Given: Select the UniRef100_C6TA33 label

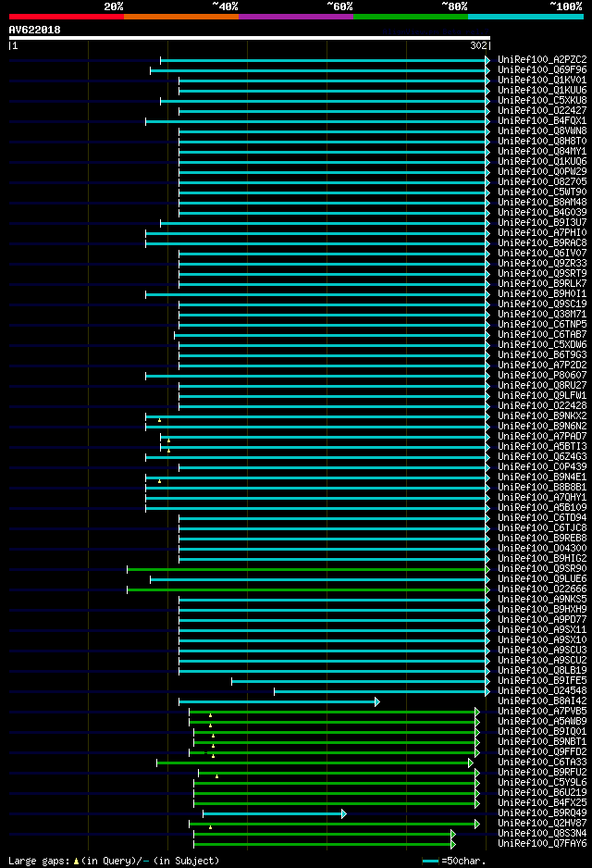Looking at the screenshot, I should (542, 762).
